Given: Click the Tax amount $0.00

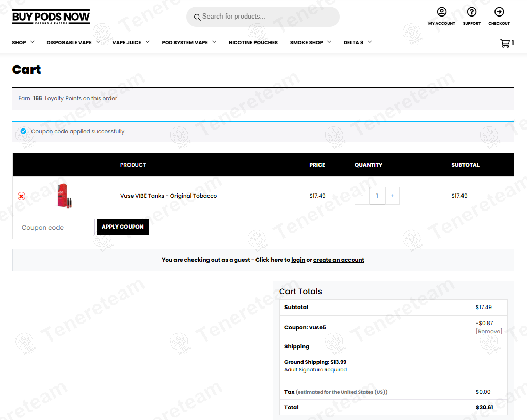Looking at the screenshot, I should coord(483,392).
